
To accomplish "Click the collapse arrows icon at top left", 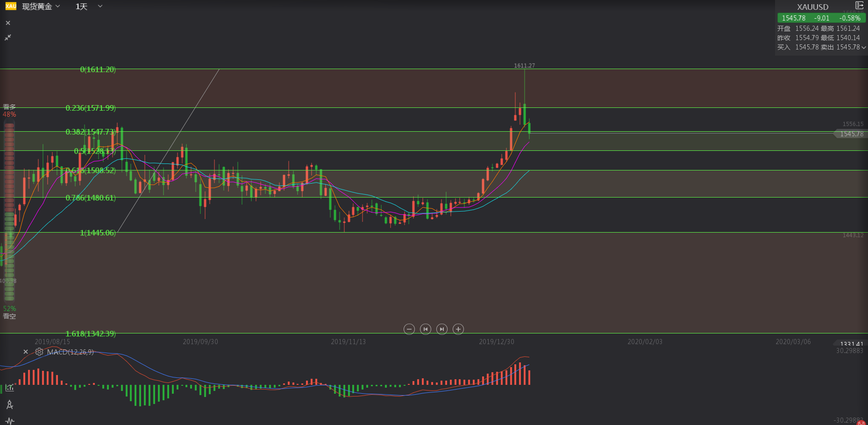I will click(8, 37).
